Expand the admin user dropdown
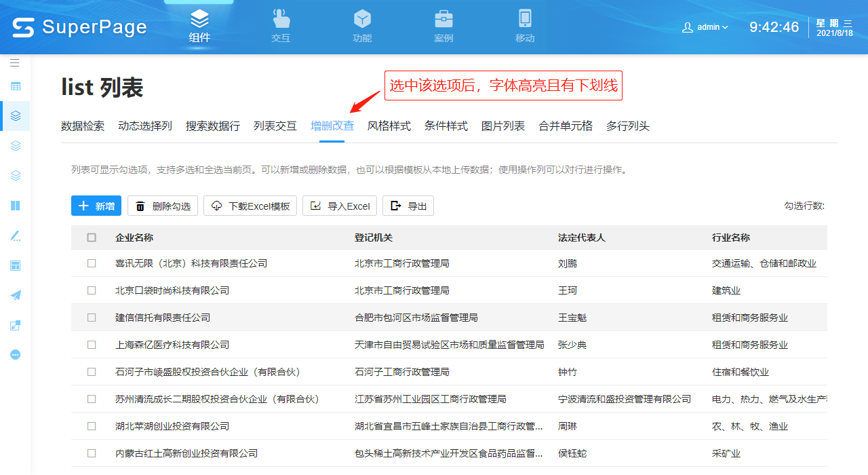This screenshot has width=868, height=475. click(705, 27)
